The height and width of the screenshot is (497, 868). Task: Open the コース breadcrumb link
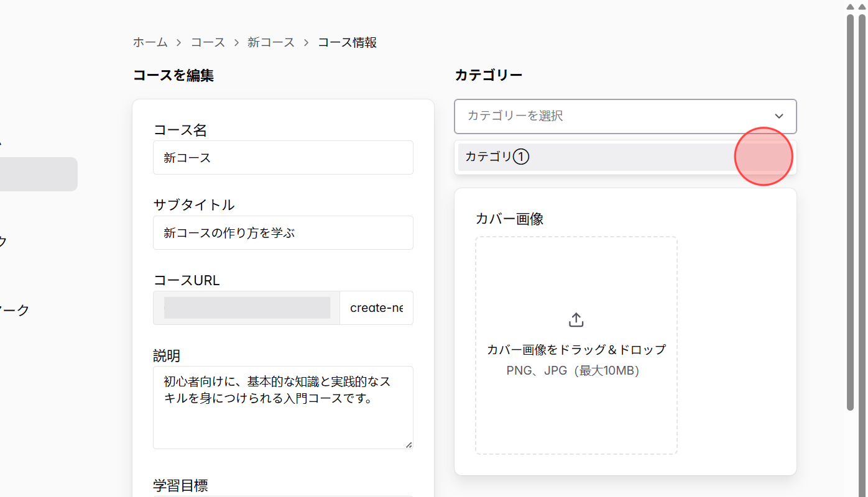click(x=208, y=42)
